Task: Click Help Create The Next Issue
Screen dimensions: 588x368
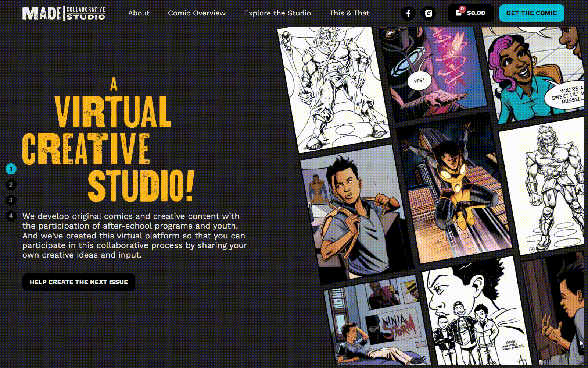Action: tap(79, 282)
